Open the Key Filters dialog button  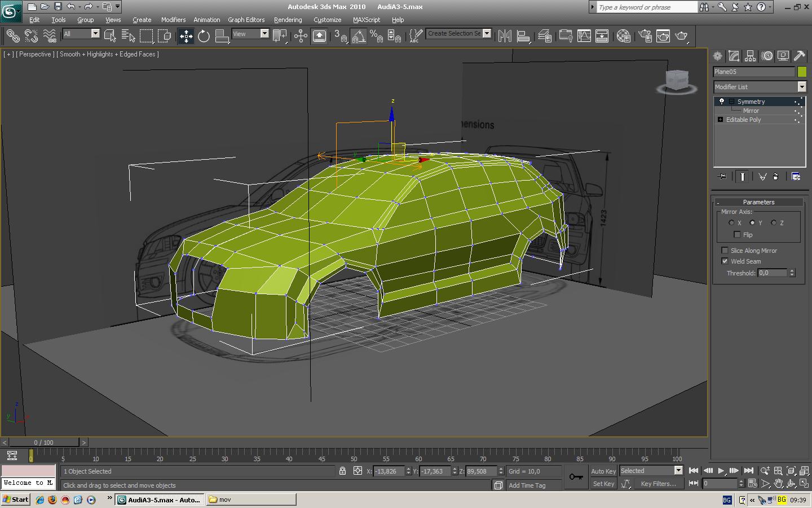(658, 484)
